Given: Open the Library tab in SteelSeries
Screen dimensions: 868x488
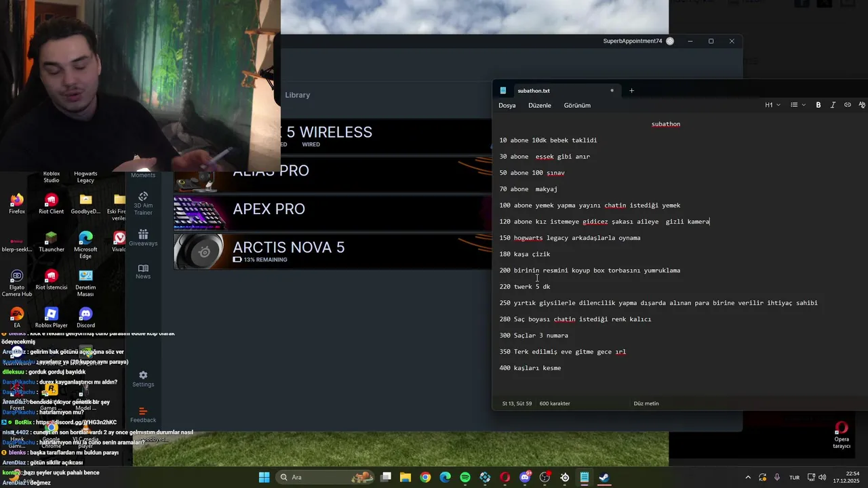Looking at the screenshot, I should tap(298, 95).
